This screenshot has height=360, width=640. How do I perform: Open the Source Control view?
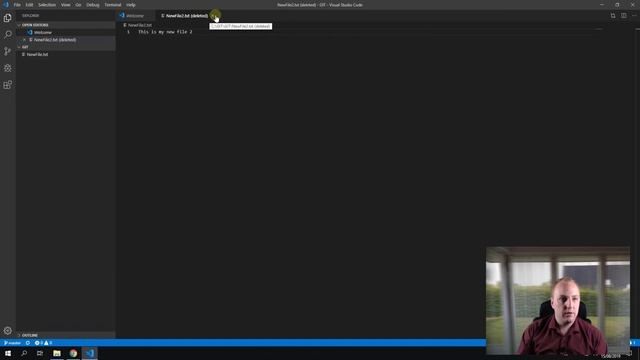point(7,51)
